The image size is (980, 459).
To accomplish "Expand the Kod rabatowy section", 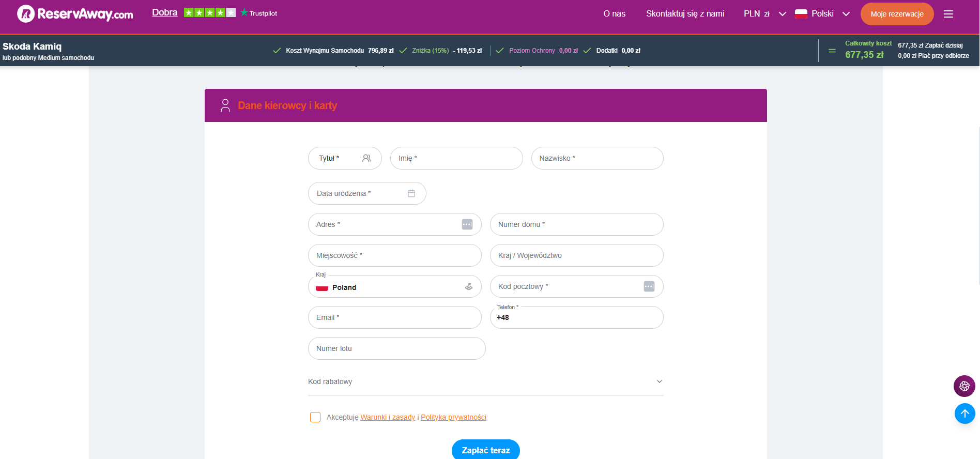I will tap(485, 381).
